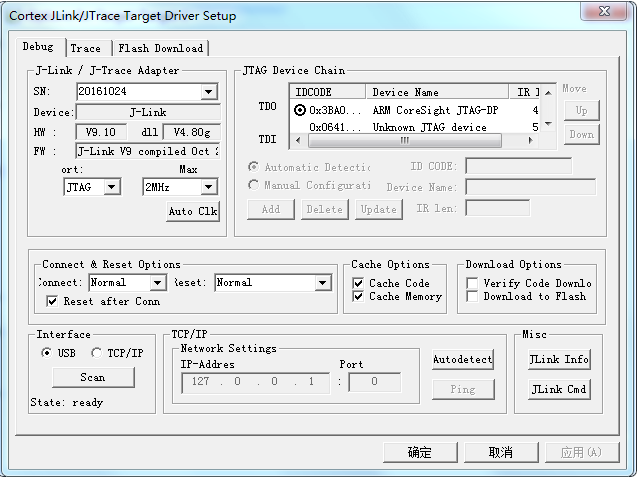Viewport: 639px width, 478px height.
Task: Click the J-Link Device name field
Action: 148,112
